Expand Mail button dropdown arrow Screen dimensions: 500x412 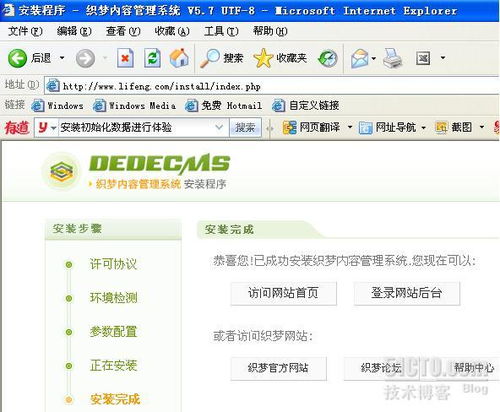pyautogui.click(x=374, y=59)
